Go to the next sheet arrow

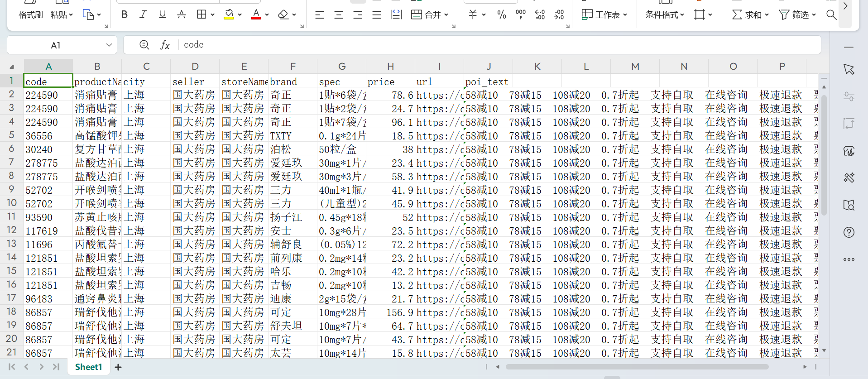[41, 367]
